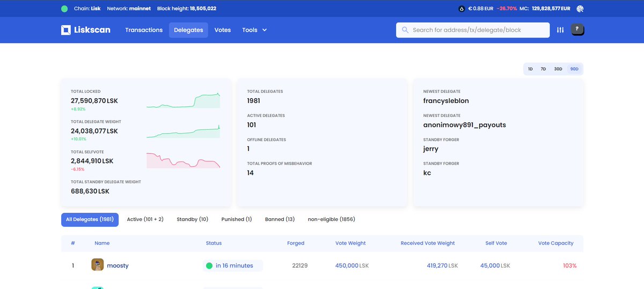
Task: Click the Lisk price droplet icon
Action: tap(461, 9)
